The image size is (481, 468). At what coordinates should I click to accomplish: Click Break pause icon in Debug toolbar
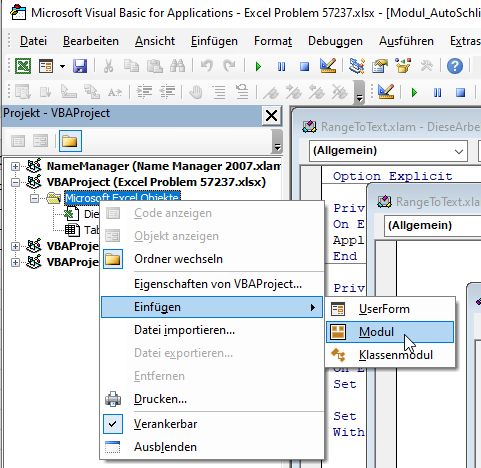[438, 92]
